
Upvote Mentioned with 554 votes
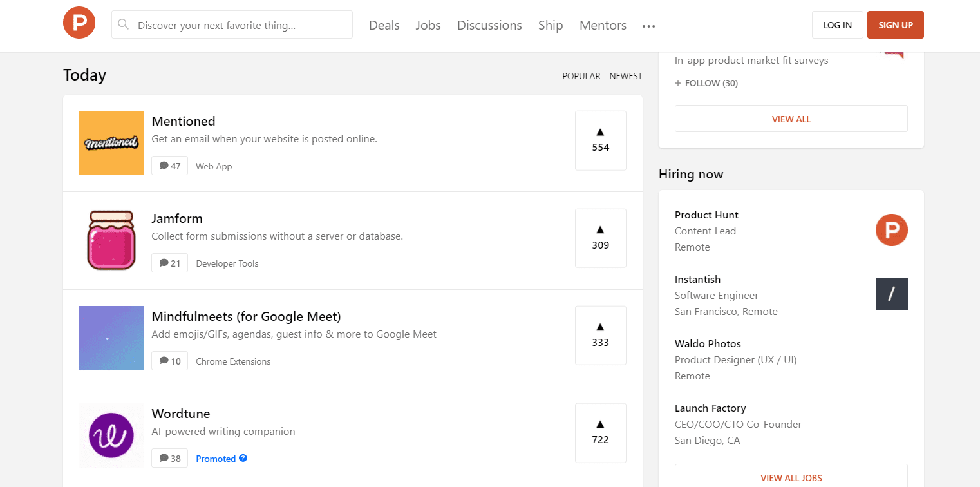601,140
